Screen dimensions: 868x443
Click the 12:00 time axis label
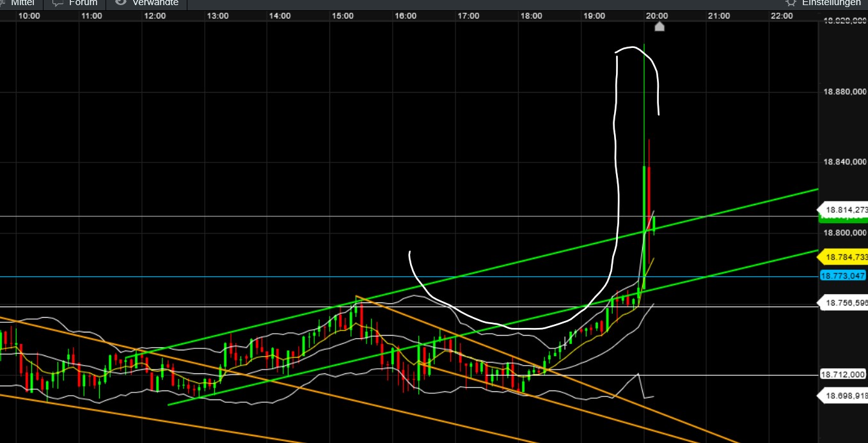pyautogui.click(x=155, y=16)
